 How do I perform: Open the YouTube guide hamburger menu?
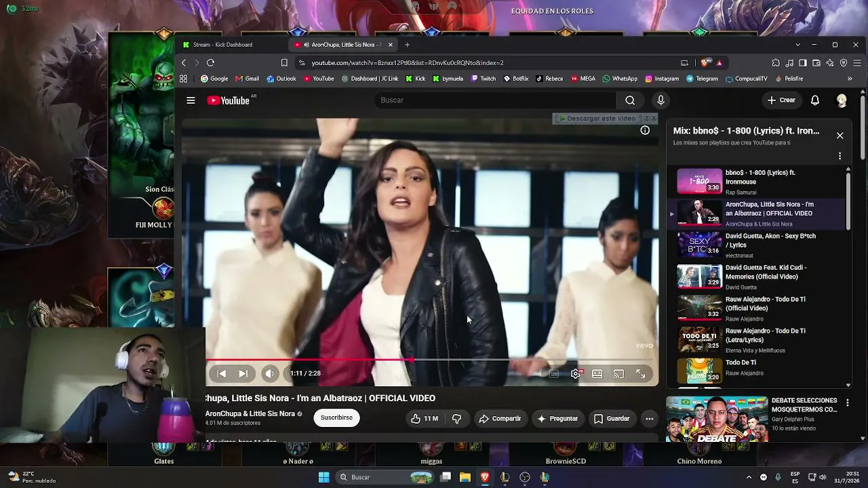pos(191,100)
